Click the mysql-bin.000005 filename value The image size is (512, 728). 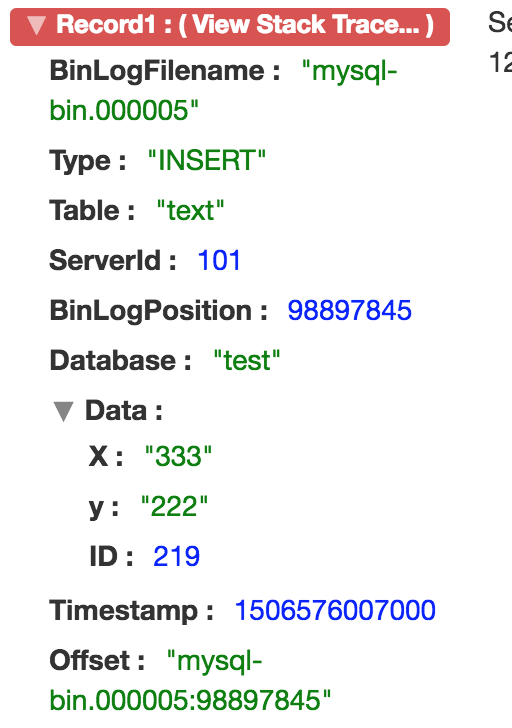(223, 91)
